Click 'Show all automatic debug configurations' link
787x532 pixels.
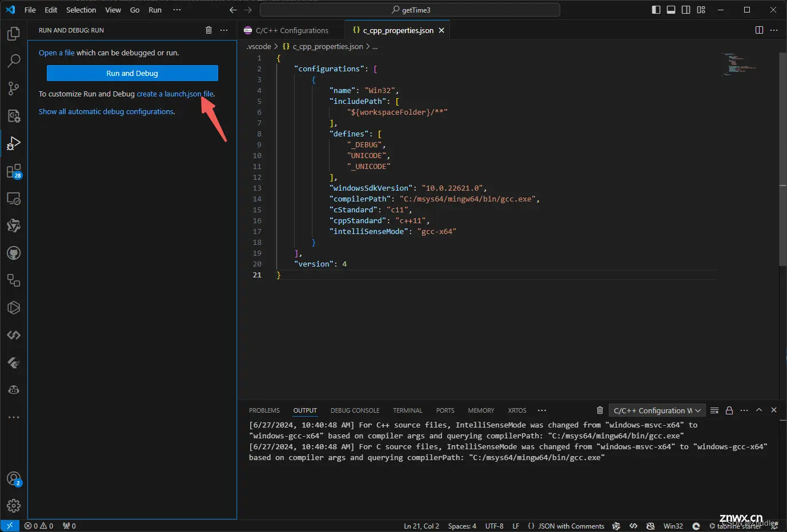[106, 111]
